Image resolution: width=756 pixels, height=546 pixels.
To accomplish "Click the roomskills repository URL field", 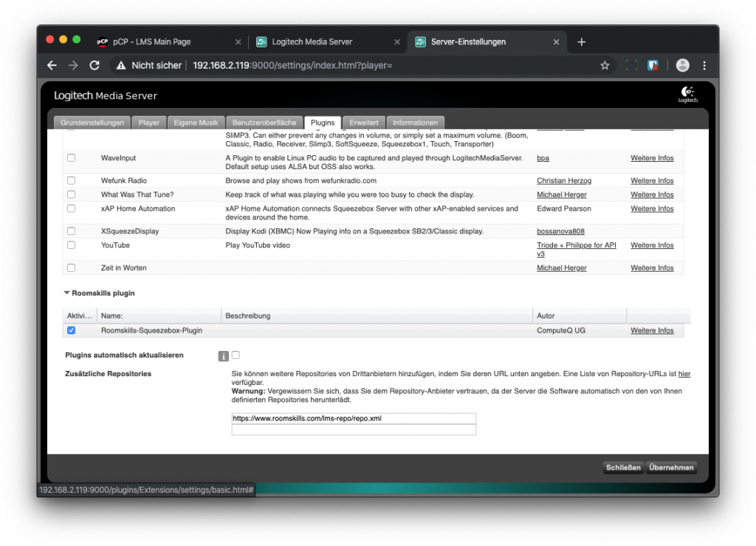I will pos(354,418).
